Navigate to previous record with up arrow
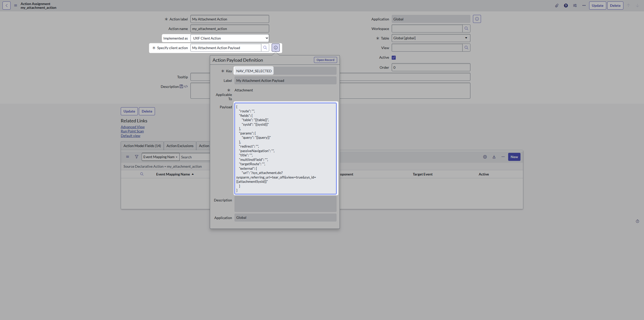Image resolution: width=644 pixels, height=320 pixels. point(628,5)
